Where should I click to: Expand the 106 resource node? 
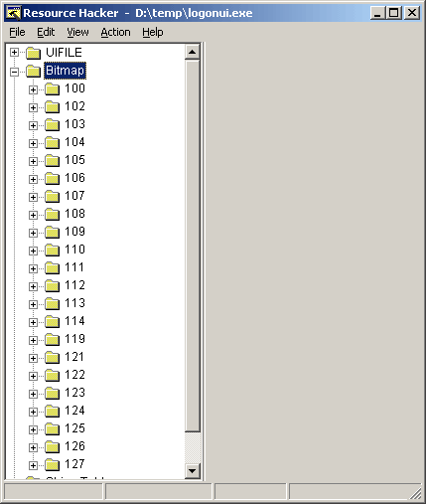33,179
